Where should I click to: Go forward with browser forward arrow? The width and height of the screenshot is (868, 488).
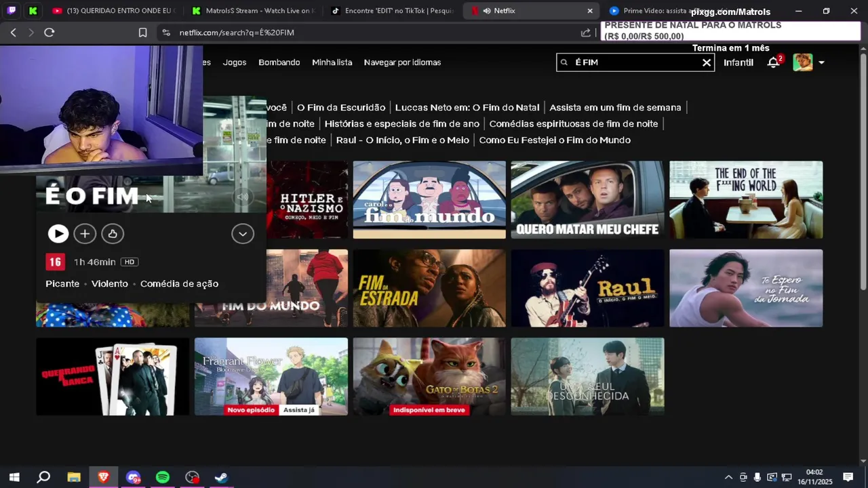pos(31,33)
